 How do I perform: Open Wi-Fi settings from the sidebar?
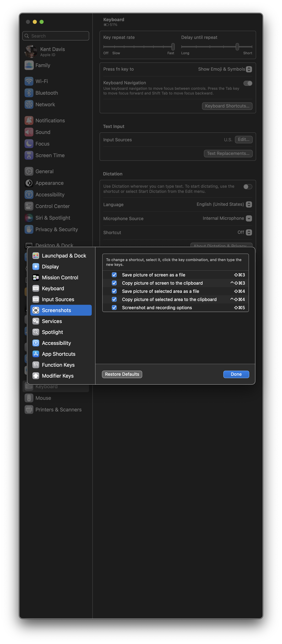point(42,81)
